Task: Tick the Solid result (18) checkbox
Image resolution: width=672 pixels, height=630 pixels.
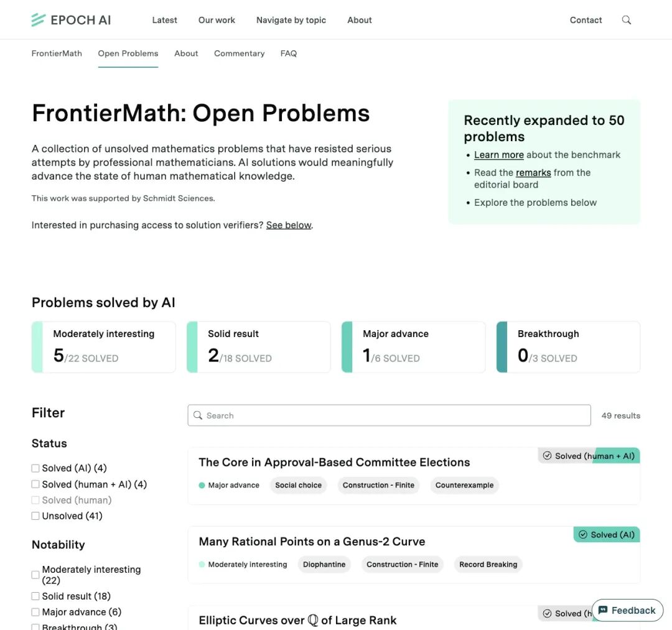Action: click(35, 596)
